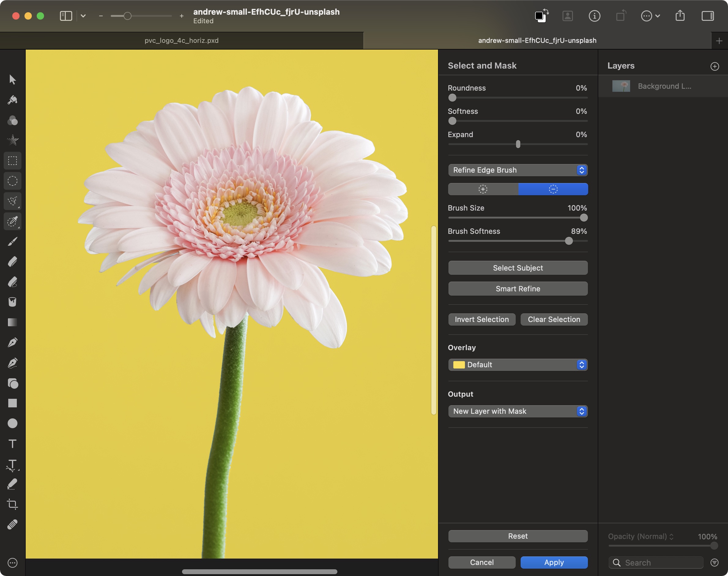Toggle the Invert Selection option
Image resolution: width=728 pixels, height=576 pixels.
481,319
